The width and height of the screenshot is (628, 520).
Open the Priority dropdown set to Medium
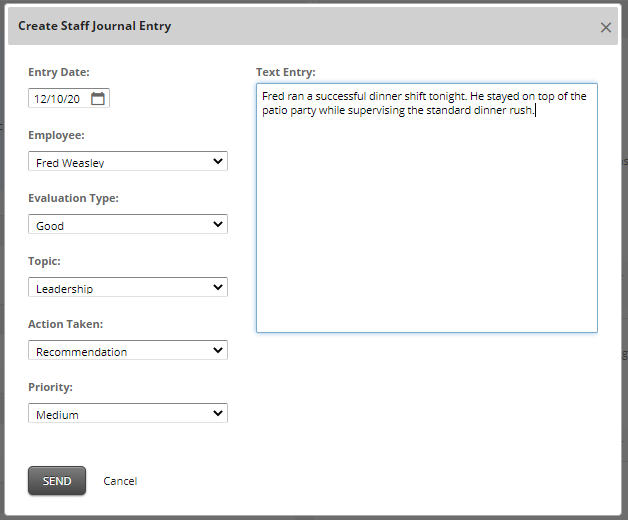coord(128,414)
